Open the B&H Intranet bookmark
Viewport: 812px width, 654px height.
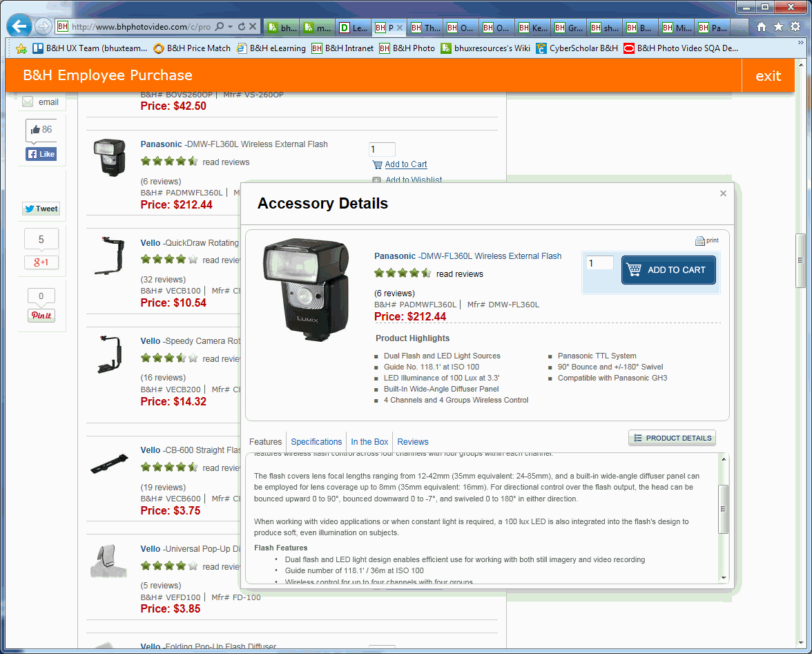click(x=342, y=48)
